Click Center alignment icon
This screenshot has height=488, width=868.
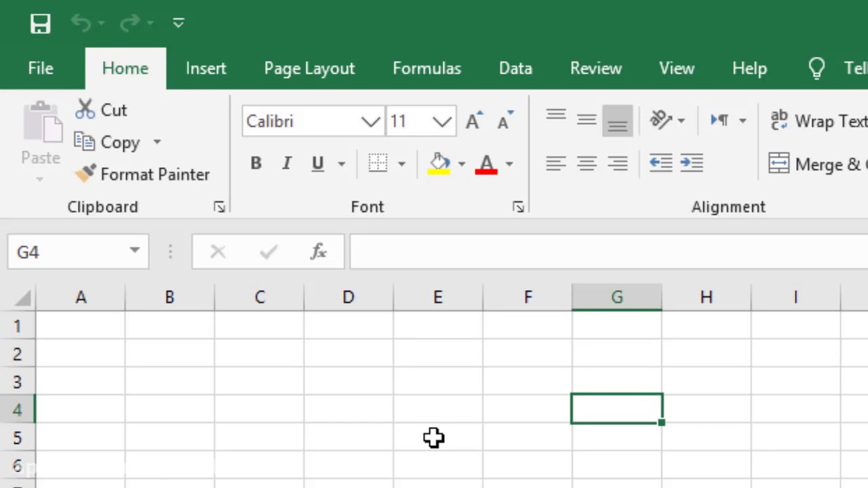point(587,163)
